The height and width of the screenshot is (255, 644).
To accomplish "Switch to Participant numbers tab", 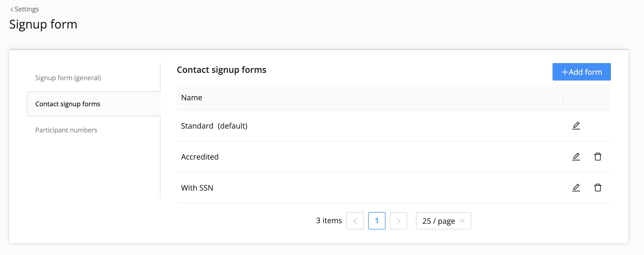I will [x=66, y=130].
